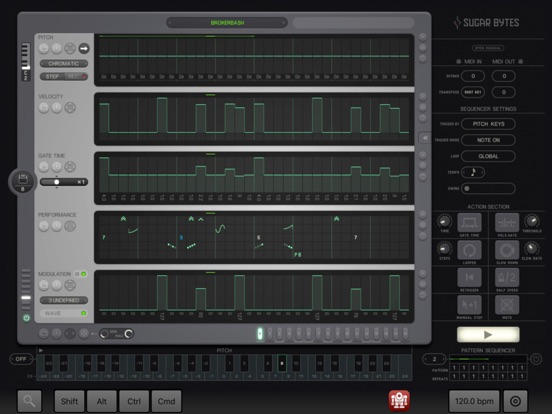The image size is (552, 414).
Task: Click the Threshold knob in Action Section
Action: point(532,221)
